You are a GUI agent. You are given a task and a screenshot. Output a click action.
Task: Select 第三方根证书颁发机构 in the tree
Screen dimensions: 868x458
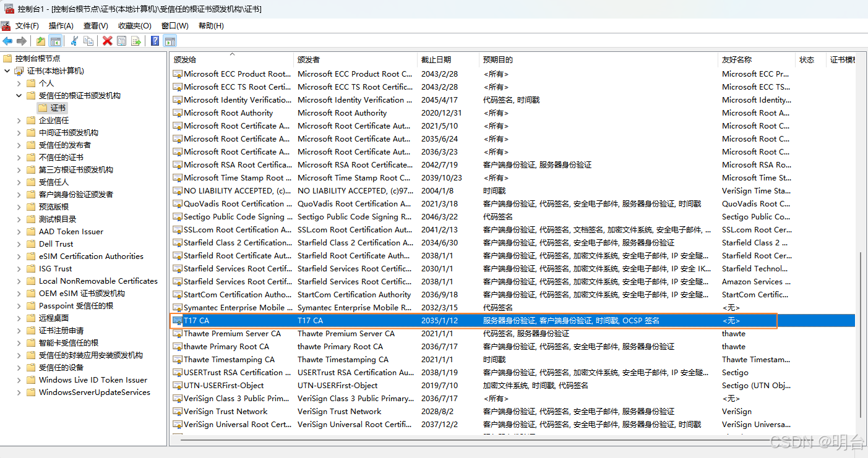tap(76, 170)
